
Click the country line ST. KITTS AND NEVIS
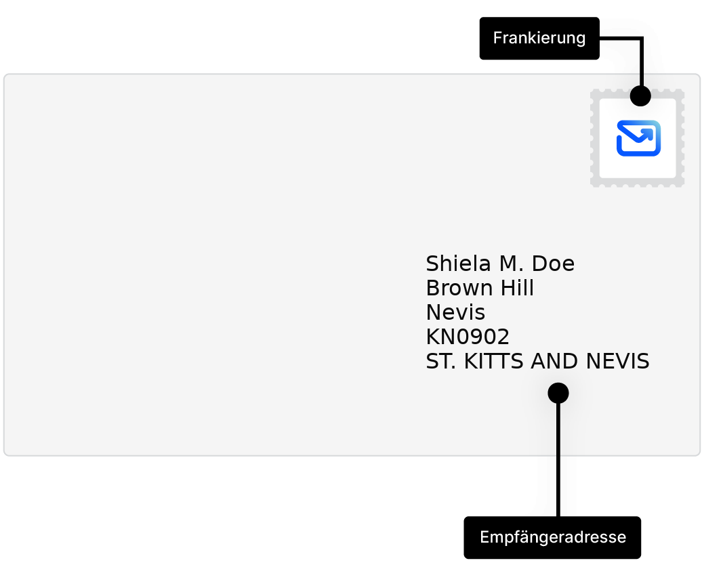pos(537,362)
